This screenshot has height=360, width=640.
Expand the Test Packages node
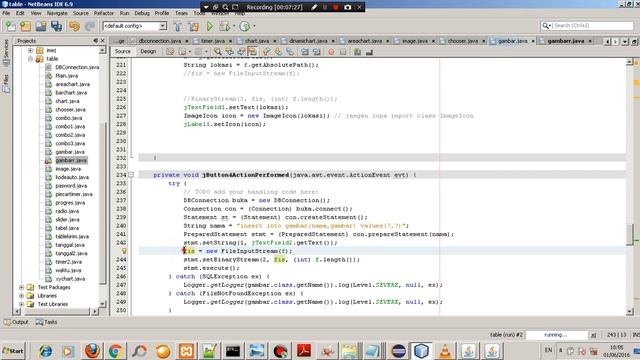21,287
